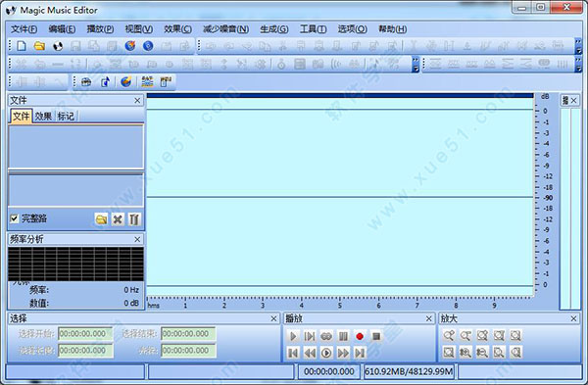Image resolution: width=588 pixels, height=385 pixels.
Task: Click the toolbox icon in the third toolbar row
Action: 86,81
